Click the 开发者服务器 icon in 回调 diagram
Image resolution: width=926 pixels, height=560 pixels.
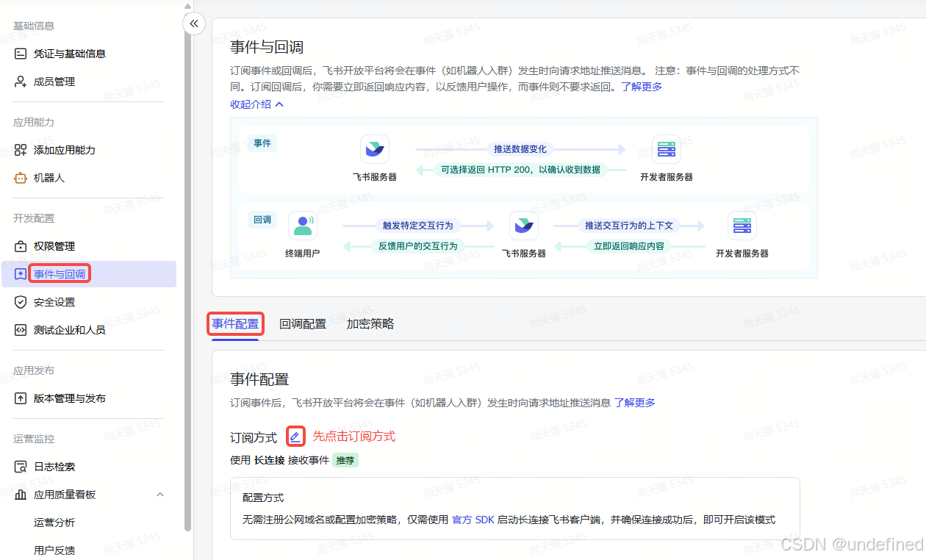tap(742, 226)
